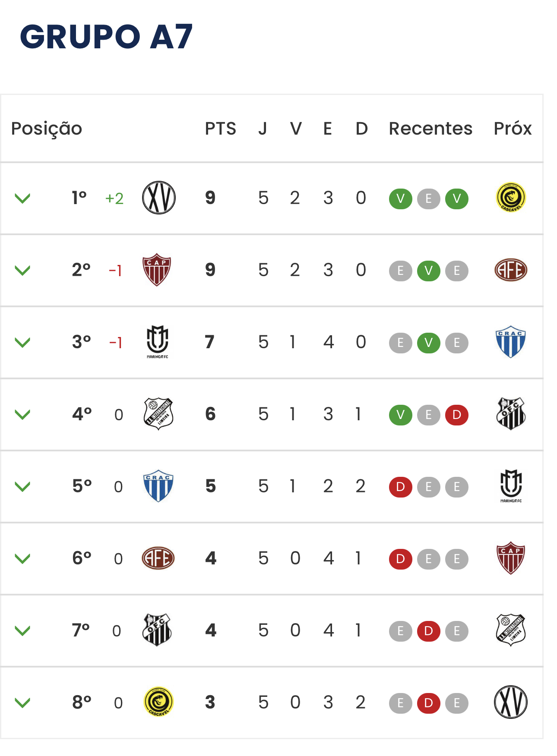Image resolution: width=557 pixels, height=756 pixels.
Task: Select Maringá FC logo in the 3rd place row
Action: click(x=158, y=342)
